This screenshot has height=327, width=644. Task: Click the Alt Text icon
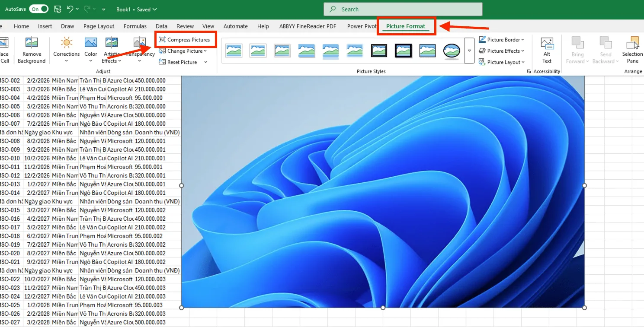(x=547, y=44)
